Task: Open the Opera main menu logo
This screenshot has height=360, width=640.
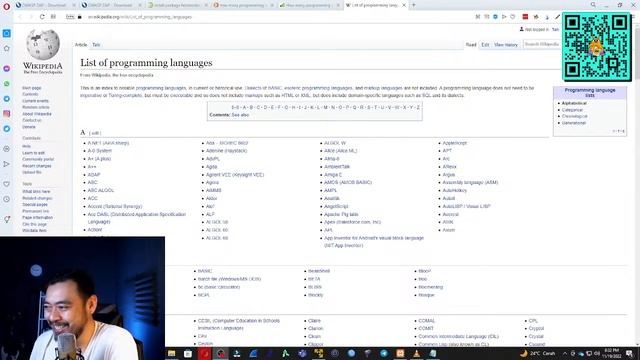Action: point(6,6)
